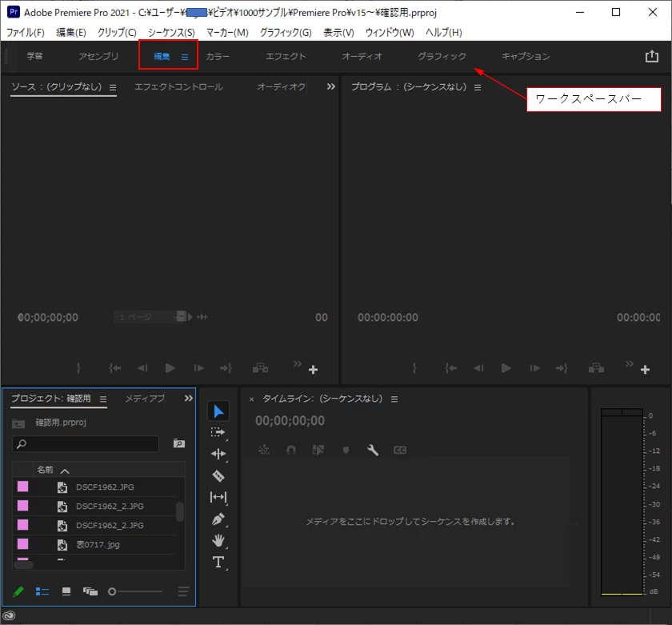Viewport: 672px width, 625px height.
Task: Open グラフィック(G) menu
Action: pyautogui.click(x=286, y=33)
